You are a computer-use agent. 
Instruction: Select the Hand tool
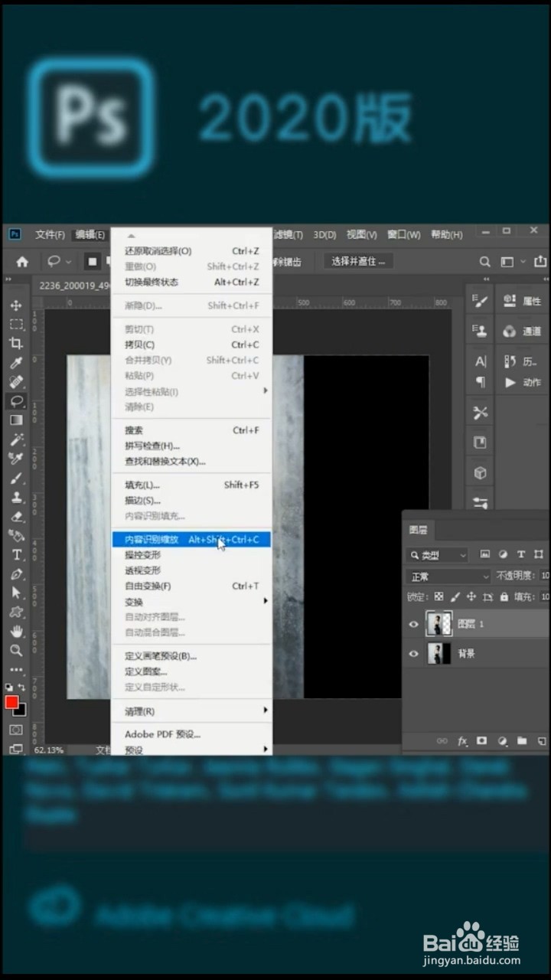point(16,631)
